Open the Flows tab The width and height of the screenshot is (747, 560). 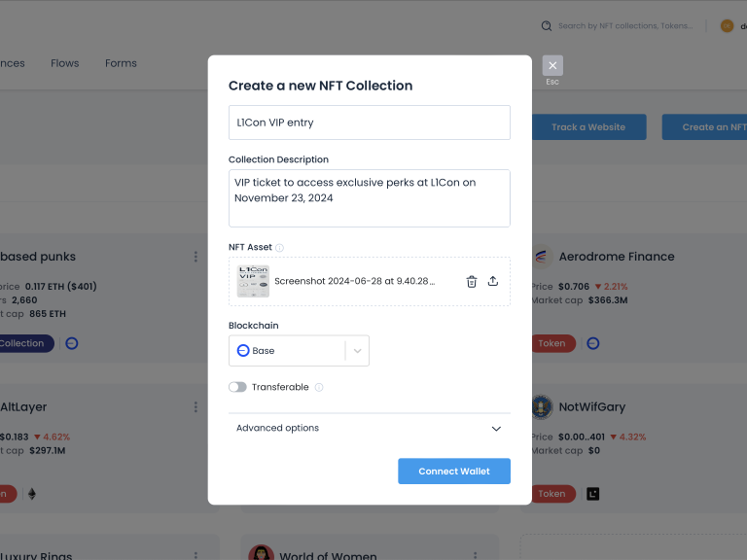point(65,63)
